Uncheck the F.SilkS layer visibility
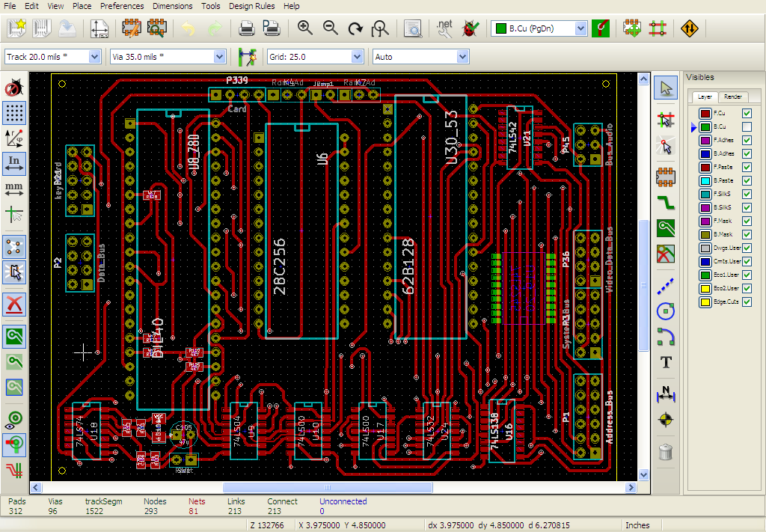 [x=747, y=195]
